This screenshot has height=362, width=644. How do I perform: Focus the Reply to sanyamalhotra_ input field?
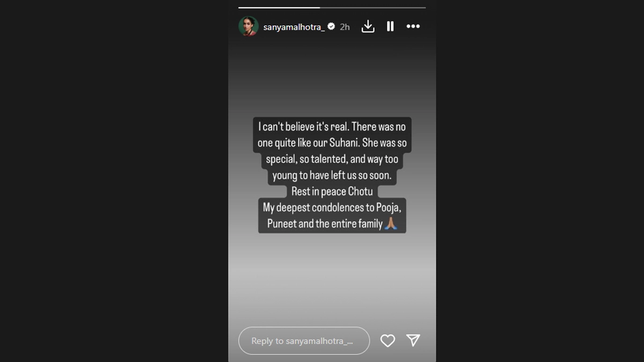click(x=304, y=341)
